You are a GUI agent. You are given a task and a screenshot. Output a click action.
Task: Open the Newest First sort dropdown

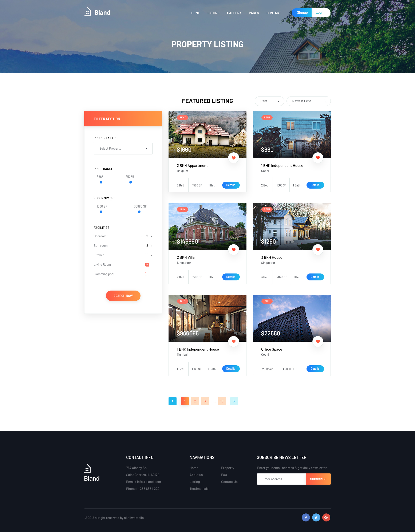309,101
